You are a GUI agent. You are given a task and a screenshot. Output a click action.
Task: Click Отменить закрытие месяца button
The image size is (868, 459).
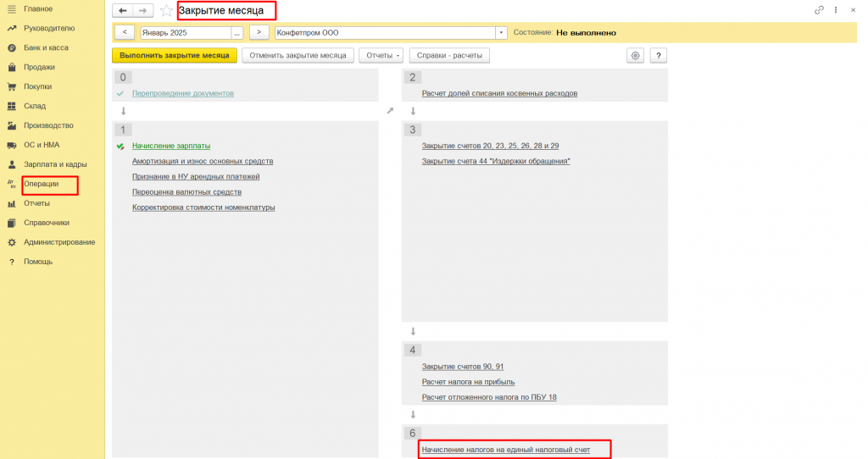(x=298, y=55)
